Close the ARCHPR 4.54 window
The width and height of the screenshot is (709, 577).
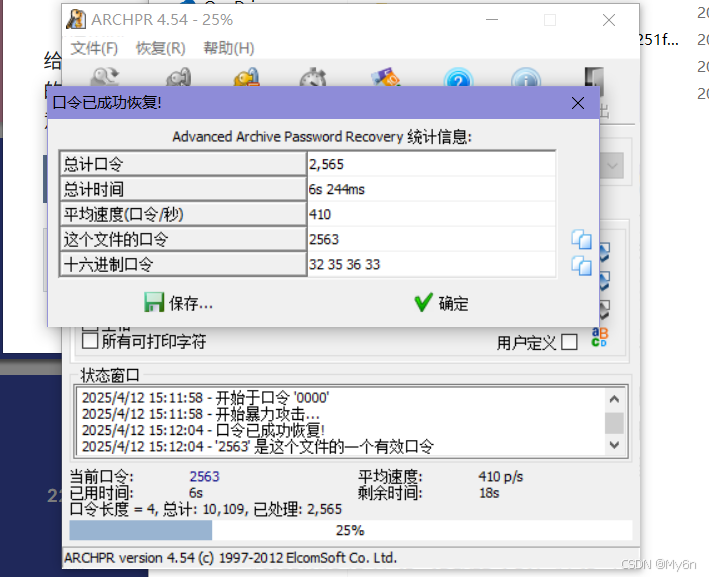point(609,20)
